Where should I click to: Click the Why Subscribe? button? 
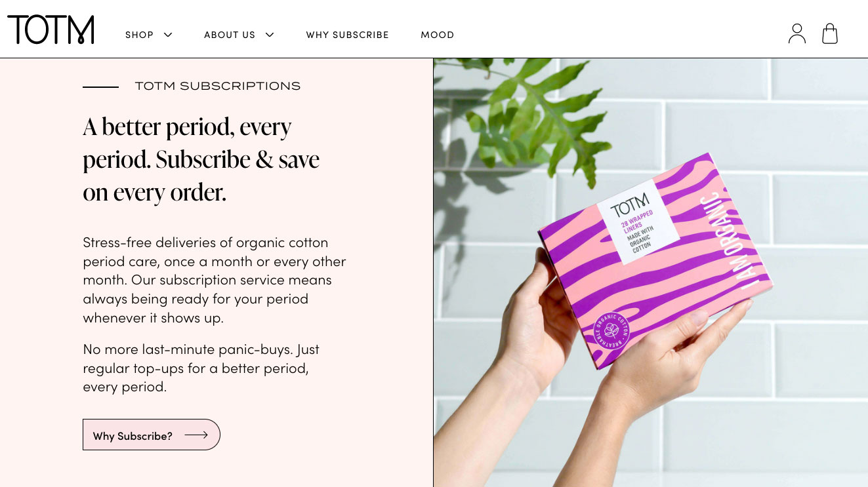pyautogui.click(x=152, y=435)
